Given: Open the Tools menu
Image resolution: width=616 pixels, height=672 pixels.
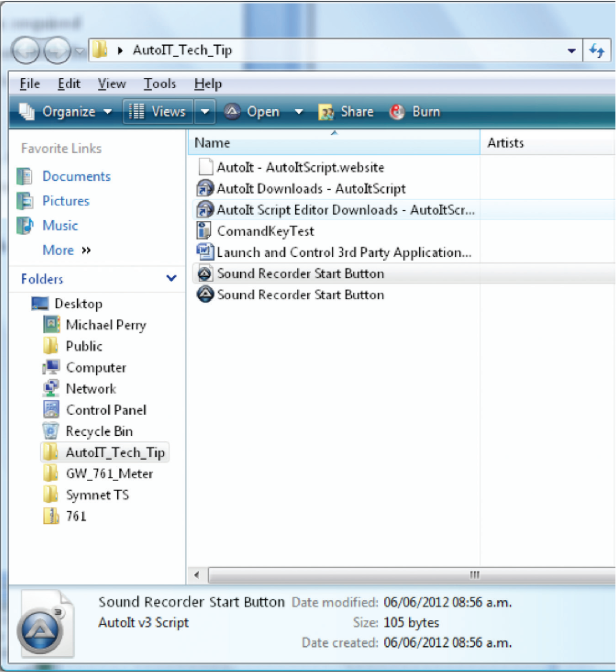Looking at the screenshot, I should click(160, 84).
